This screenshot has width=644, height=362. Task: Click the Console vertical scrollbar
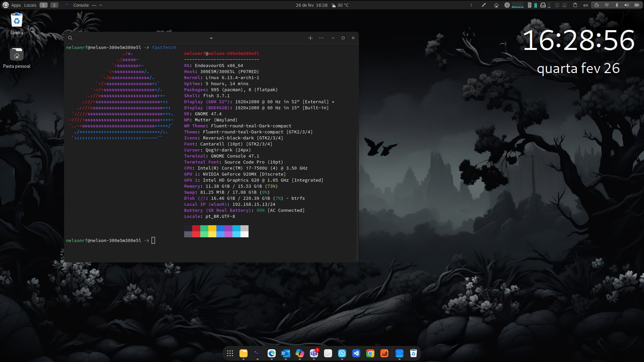(357, 198)
